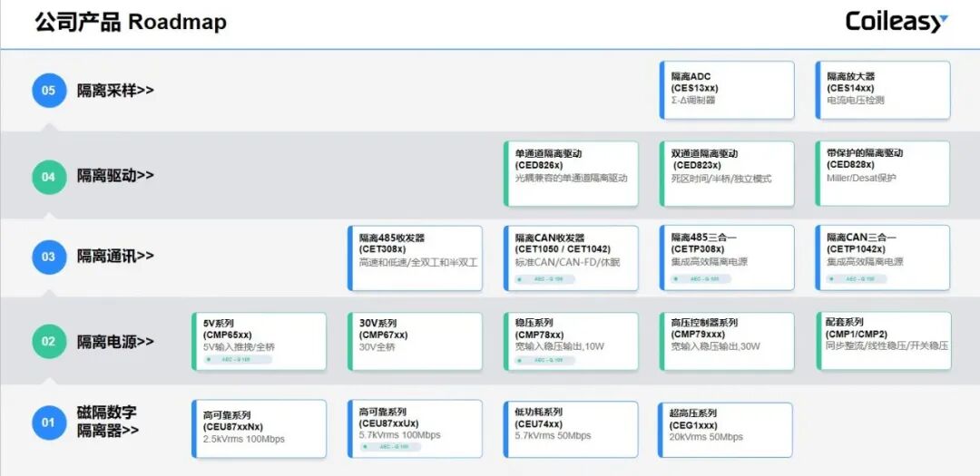Click the Coileasy logo
980x476 pixels.
tap(897, 22)
